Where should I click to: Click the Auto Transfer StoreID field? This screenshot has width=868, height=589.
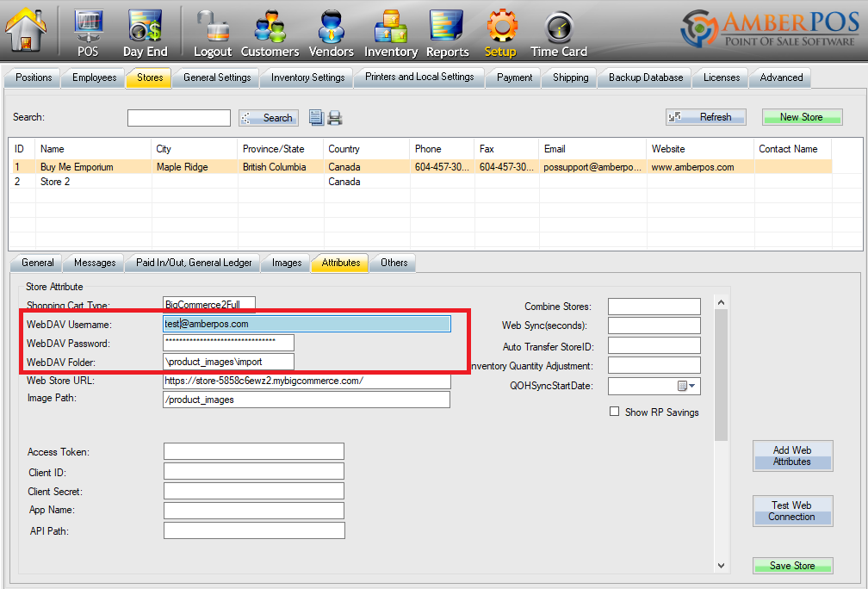pyautogui.click(x=654, y=345)
